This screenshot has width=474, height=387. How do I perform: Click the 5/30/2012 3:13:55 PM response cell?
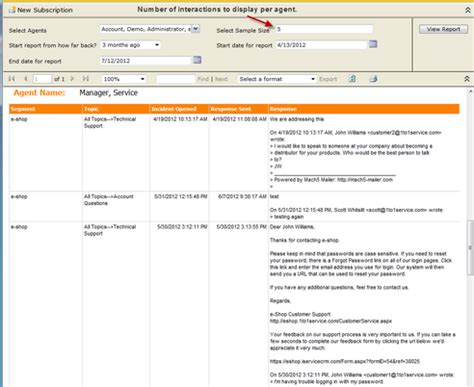(x=241, y=227)
